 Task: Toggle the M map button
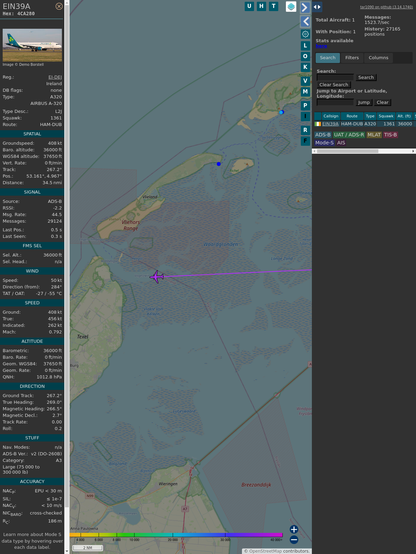point(305,92)
